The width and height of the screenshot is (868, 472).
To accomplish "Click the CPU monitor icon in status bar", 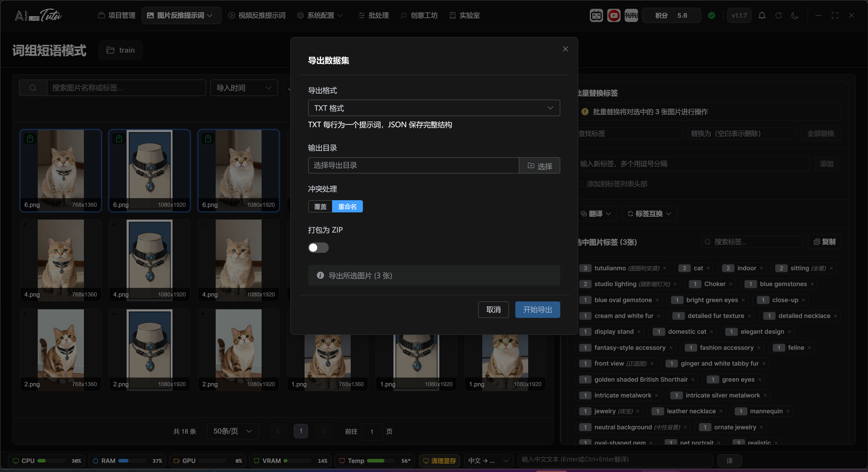I will (16, 461).
